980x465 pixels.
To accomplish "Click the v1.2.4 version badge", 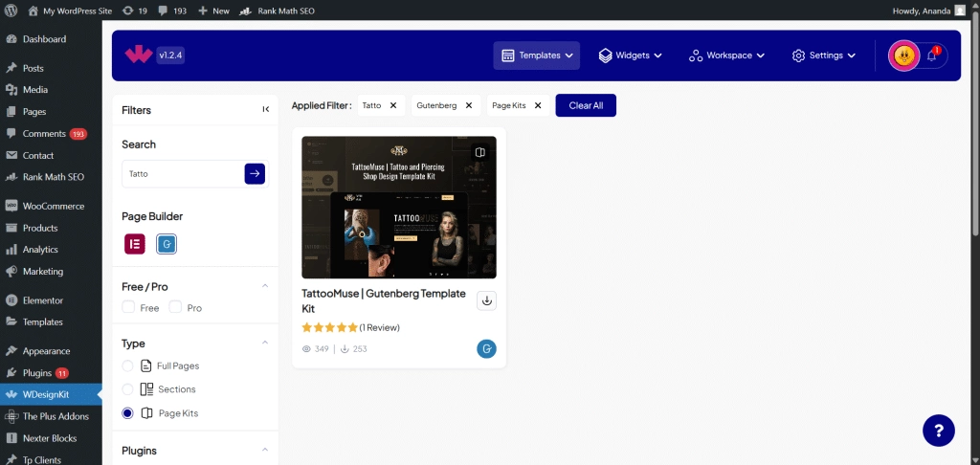I will click(170, 55).
